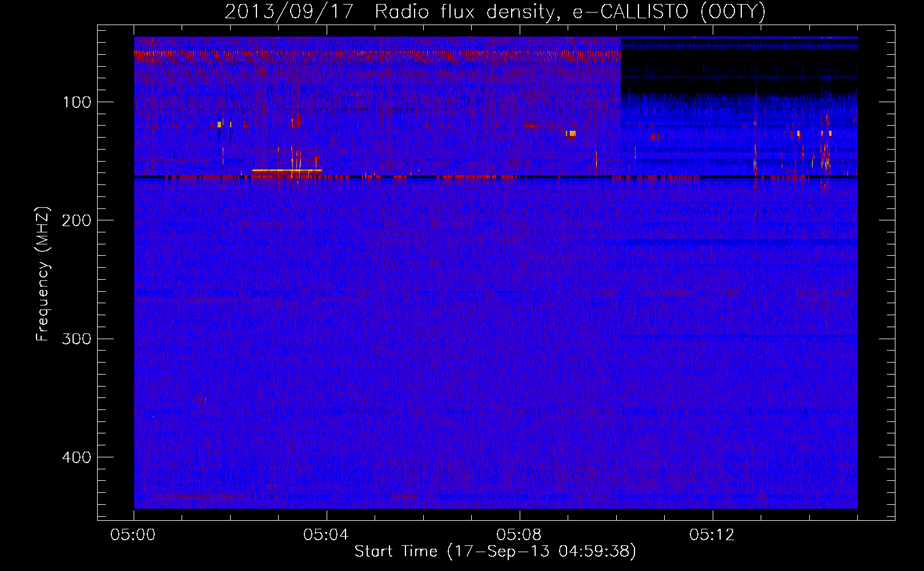Click the bright yellow horizontal burst streak near 05:03

point(287,171)
